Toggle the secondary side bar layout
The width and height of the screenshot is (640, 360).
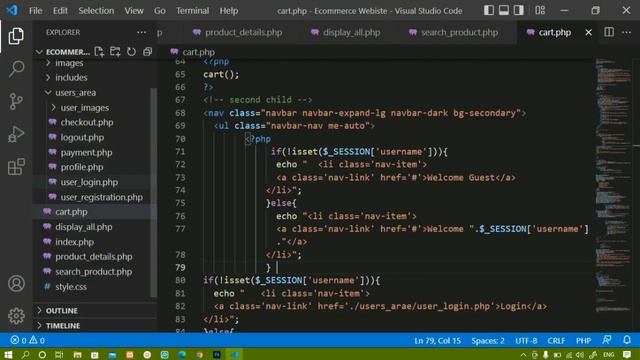click(x=518, y=10)
